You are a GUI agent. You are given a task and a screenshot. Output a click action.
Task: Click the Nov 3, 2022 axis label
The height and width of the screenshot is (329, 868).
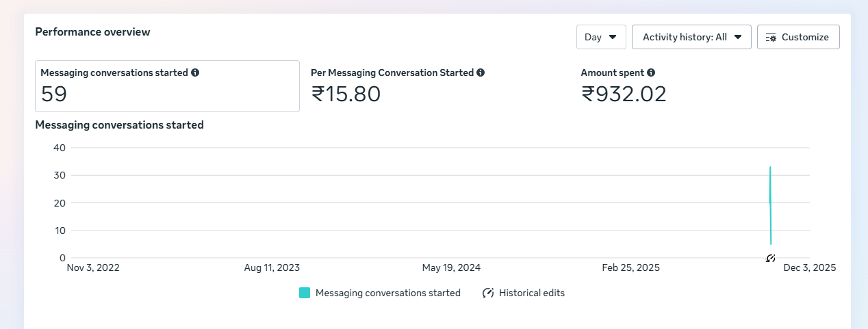[x=93, y=268]
